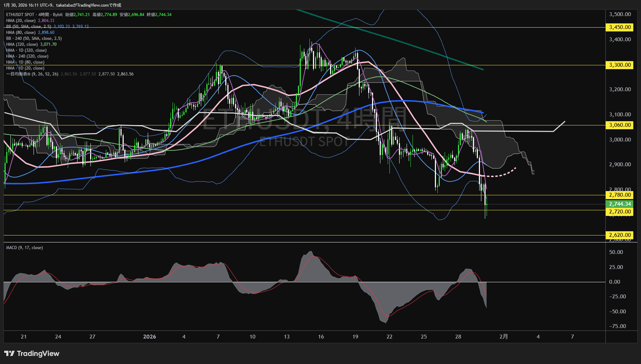Select the MACD (9, 17, close) pane label

[24, 248]
